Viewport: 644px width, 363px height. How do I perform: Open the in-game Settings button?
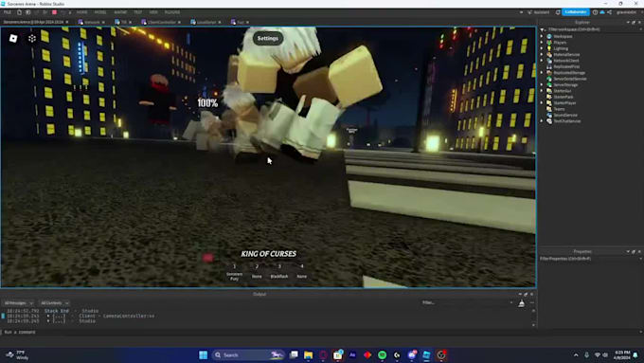click(268, 38)
